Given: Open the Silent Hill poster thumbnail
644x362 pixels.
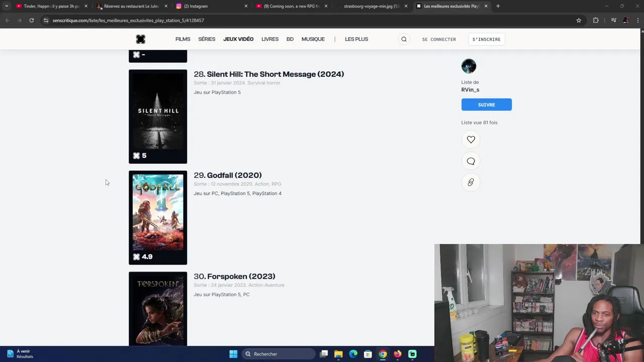Looking at the screenshot, I should [x=157, y=116].
